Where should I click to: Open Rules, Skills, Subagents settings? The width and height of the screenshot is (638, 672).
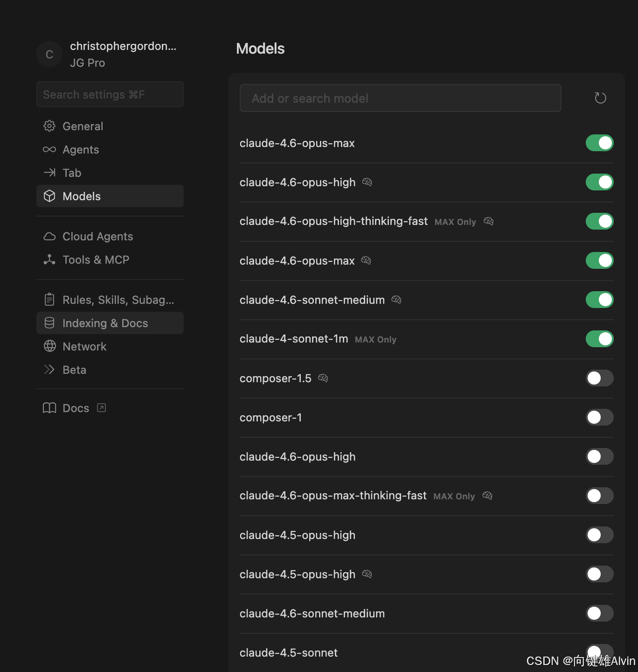[x=110, y=300]
